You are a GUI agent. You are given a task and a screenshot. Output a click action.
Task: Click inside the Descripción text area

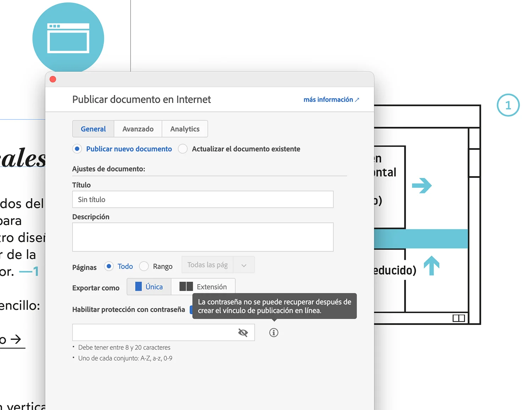(x=203, y=237)
